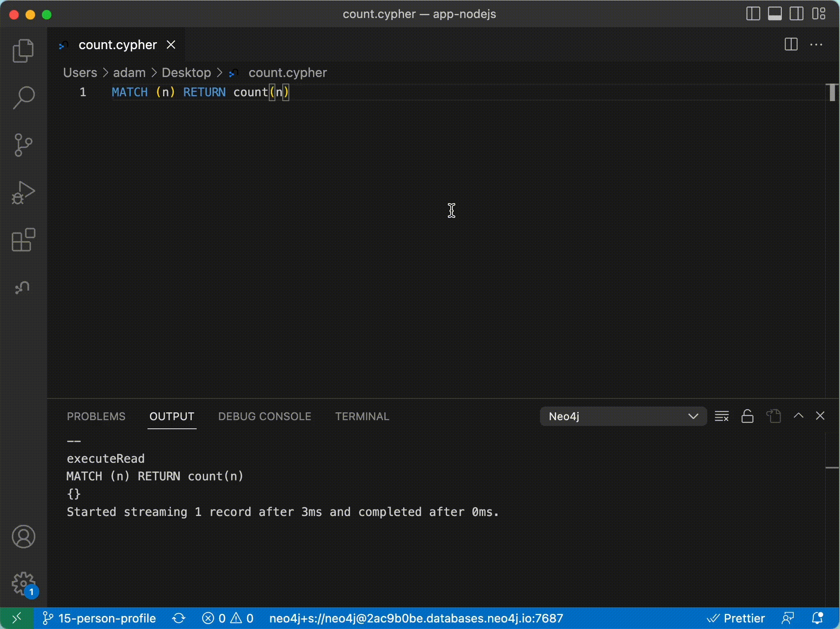Viewport: 840px width, 629px height.
Task: Open notifications bell
Action: point(817,618)
